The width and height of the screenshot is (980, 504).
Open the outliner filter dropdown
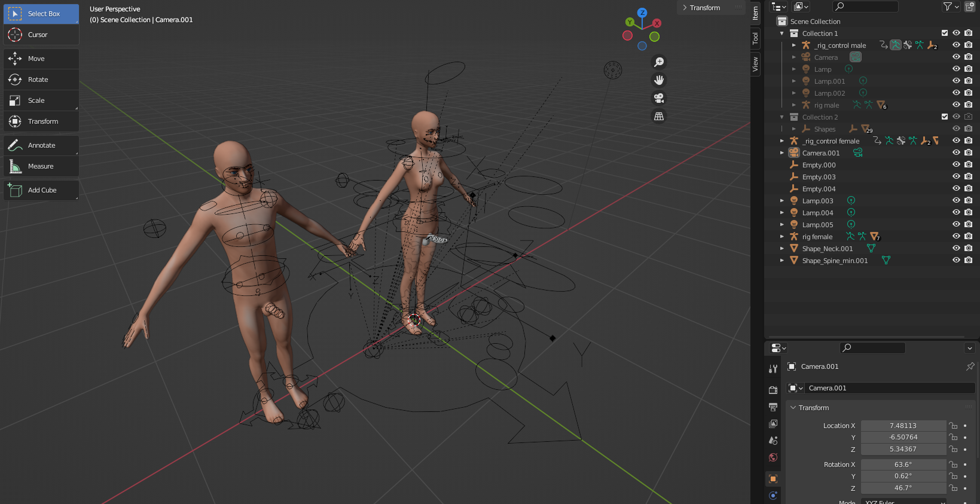951,7
